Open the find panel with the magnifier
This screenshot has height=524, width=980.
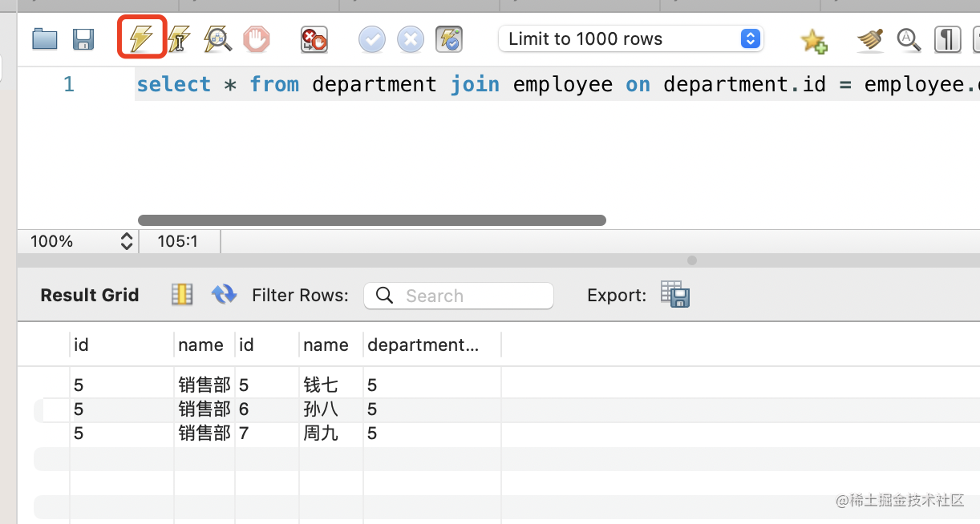tap(909, 38)
